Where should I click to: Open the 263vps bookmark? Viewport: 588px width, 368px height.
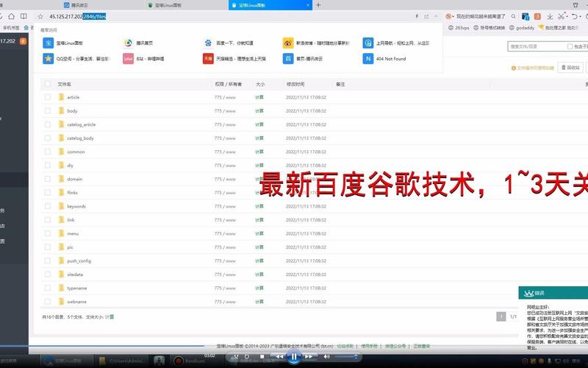click(x=459, y=28)
